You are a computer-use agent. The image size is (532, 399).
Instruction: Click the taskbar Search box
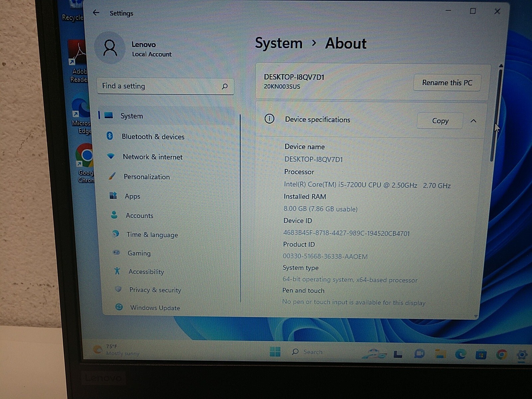coord(308,352)
